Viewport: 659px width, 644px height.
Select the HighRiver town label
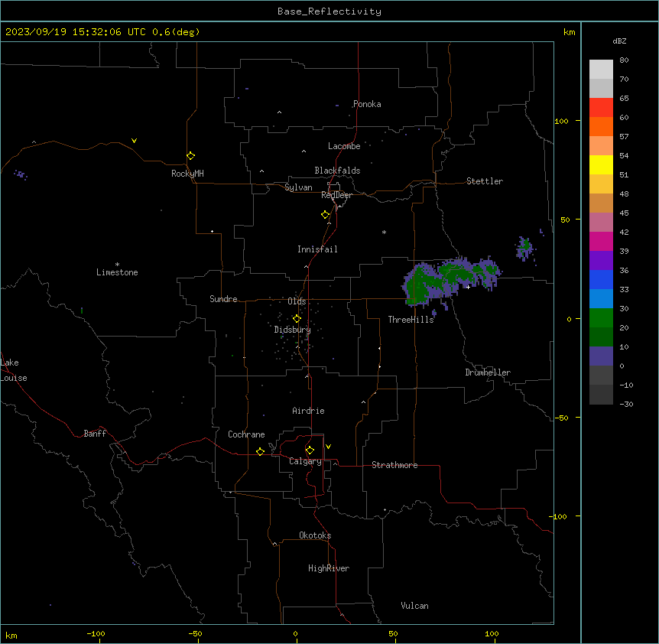coord(328,568)
